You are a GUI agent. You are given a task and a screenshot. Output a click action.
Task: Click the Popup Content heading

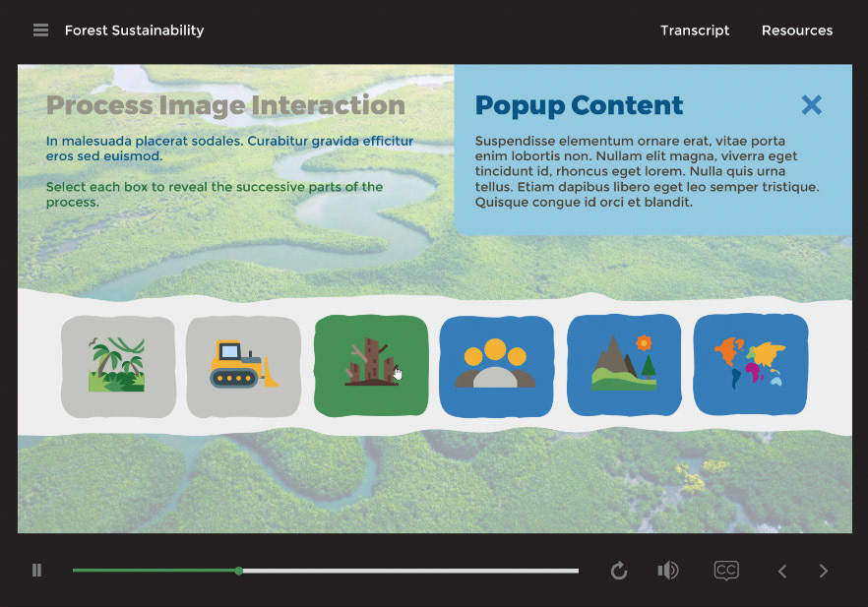579,105
